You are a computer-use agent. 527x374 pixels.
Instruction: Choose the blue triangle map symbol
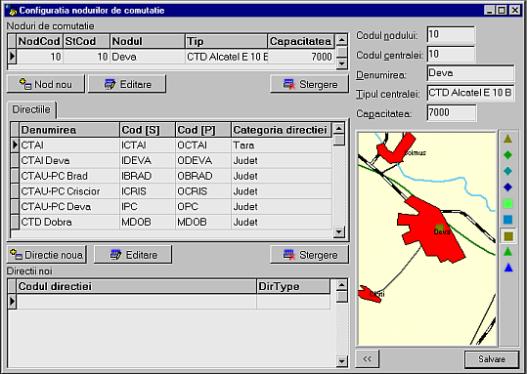click(508, 268)
